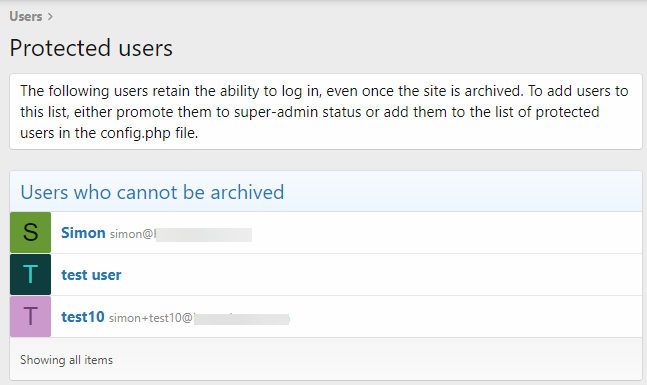Select the green S avatar for Simon
The image size is (647, 385).
[x=31, y=232]
